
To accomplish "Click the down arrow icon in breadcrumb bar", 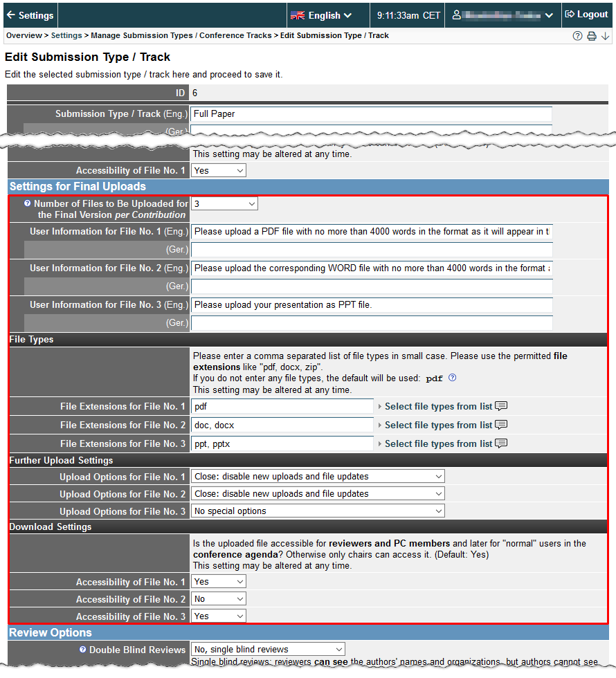I will (605, 36).
